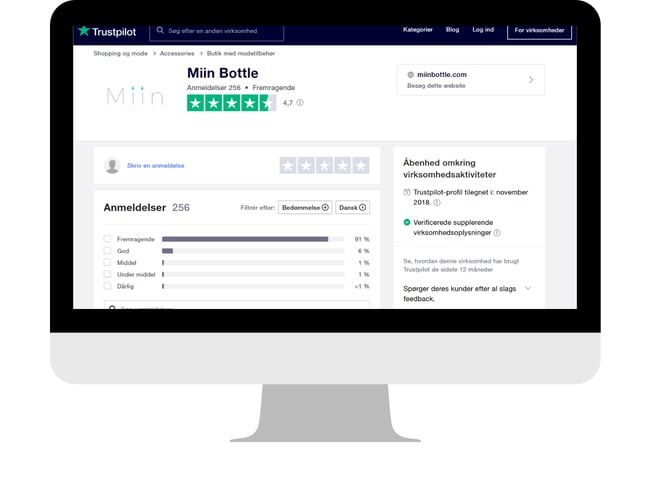Click the '91 %' percentage value
Viewport: 650px width, 500px height.
coord(362,239)
